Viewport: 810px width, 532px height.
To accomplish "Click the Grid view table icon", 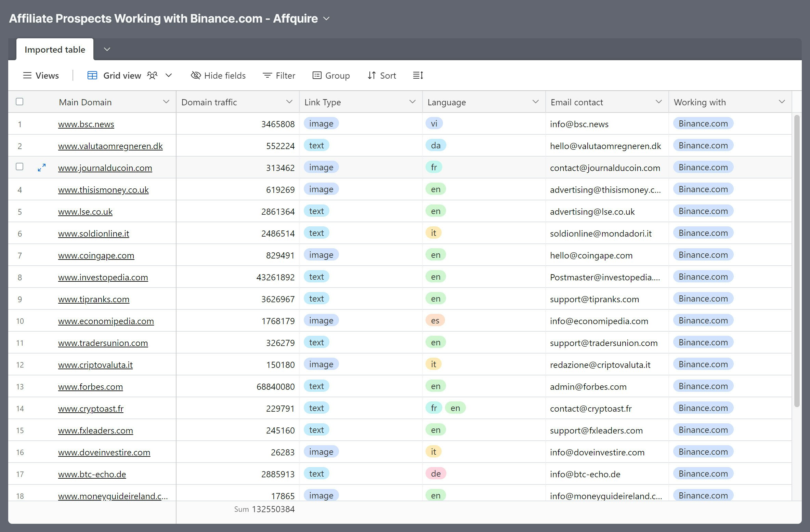I will click(x=92, y=76).
